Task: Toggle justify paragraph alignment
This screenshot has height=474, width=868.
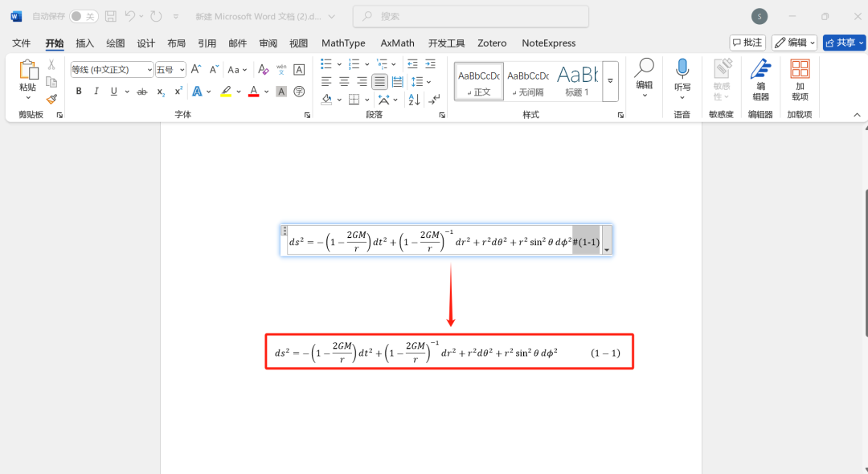Action: (379, 81)
